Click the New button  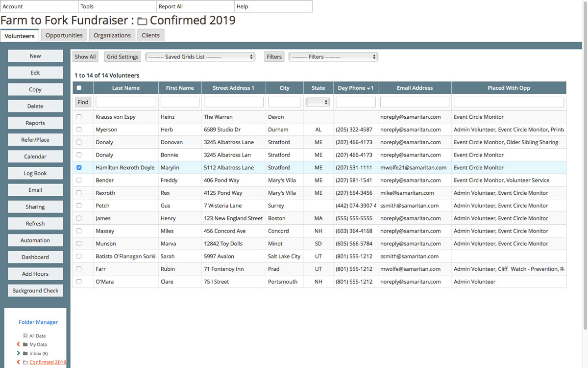coord(35,56)
